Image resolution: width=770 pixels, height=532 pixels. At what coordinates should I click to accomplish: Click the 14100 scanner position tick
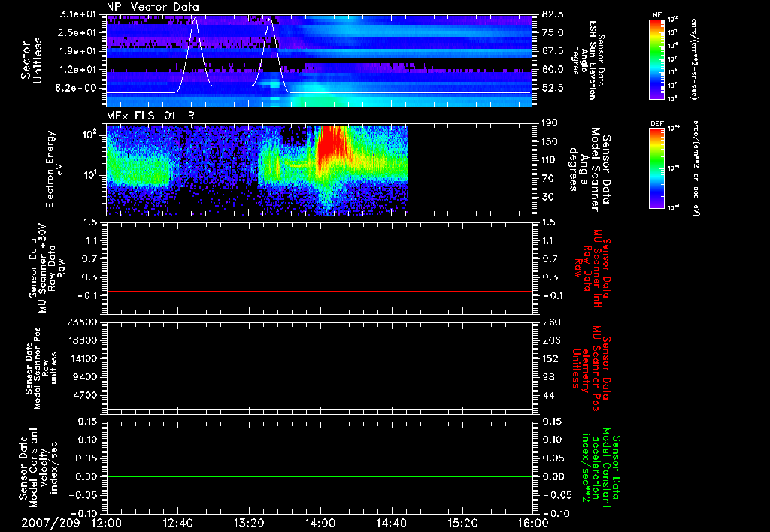point(83,358)
